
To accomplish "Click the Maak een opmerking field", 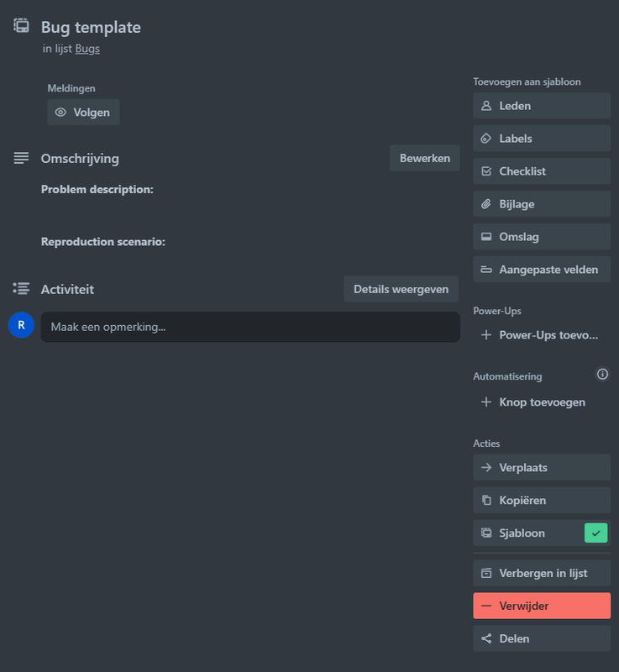I will (x=249, y=327).
